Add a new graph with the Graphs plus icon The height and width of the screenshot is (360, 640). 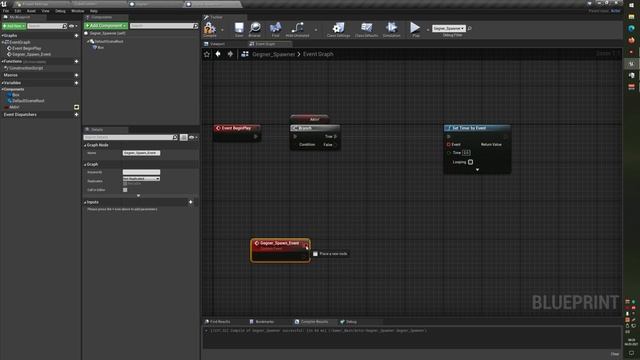[76, 36]
